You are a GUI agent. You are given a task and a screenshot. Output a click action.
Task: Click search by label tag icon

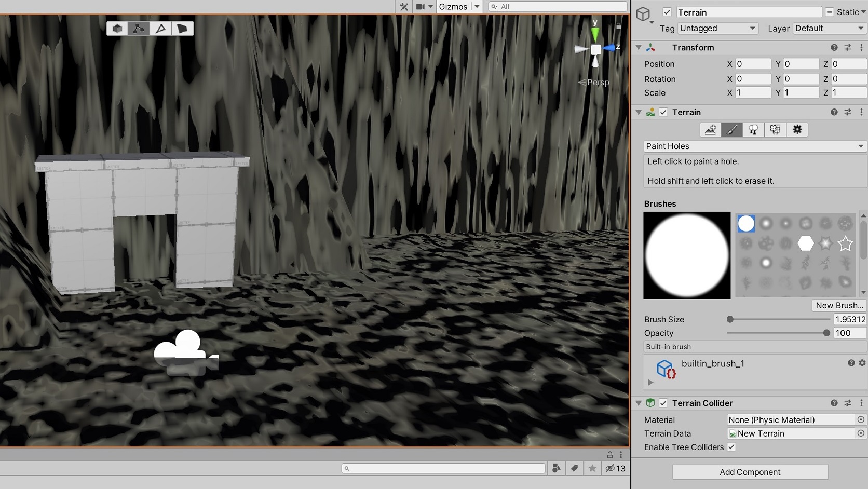574,468
